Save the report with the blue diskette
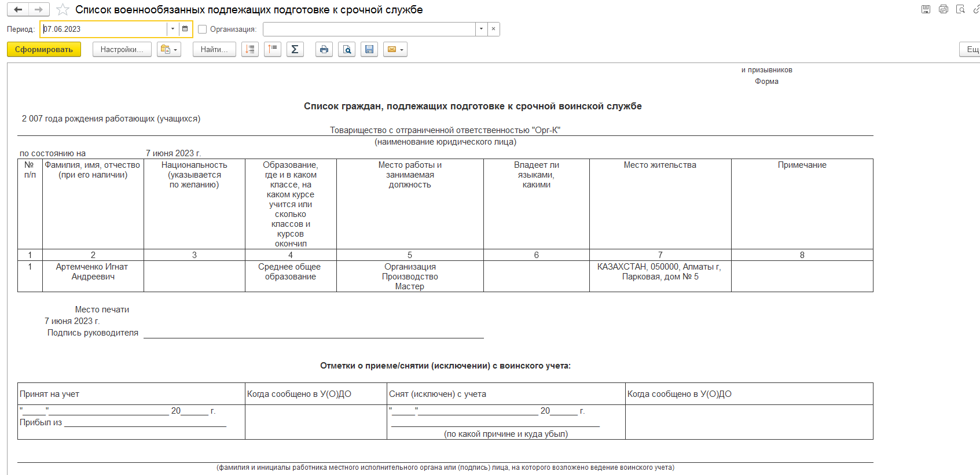Screen dimensions: 980x475 [369, 50]
